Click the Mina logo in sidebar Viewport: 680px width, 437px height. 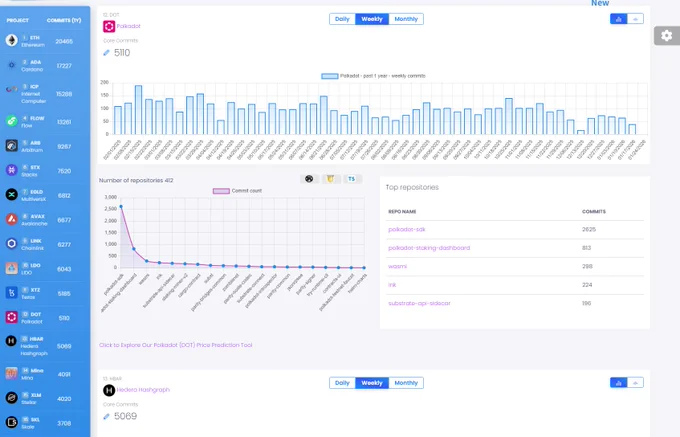pyautogui.click(x=12, y=373)
